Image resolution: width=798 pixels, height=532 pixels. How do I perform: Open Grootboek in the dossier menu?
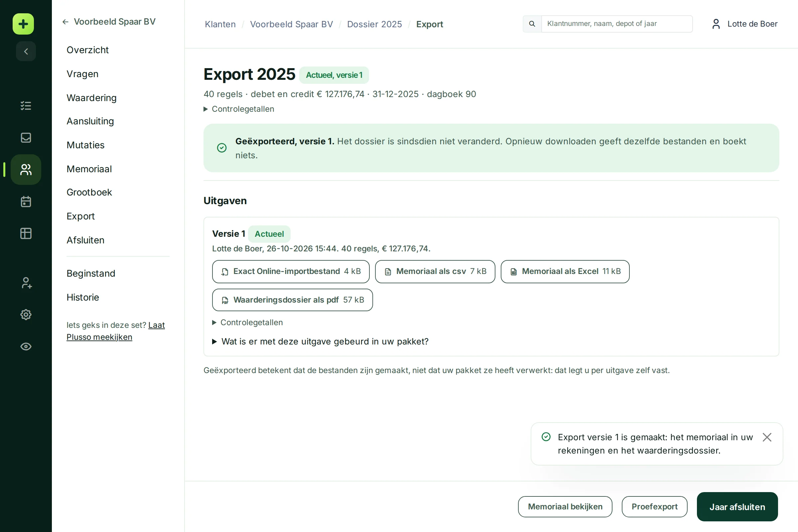tap(89, 193)
